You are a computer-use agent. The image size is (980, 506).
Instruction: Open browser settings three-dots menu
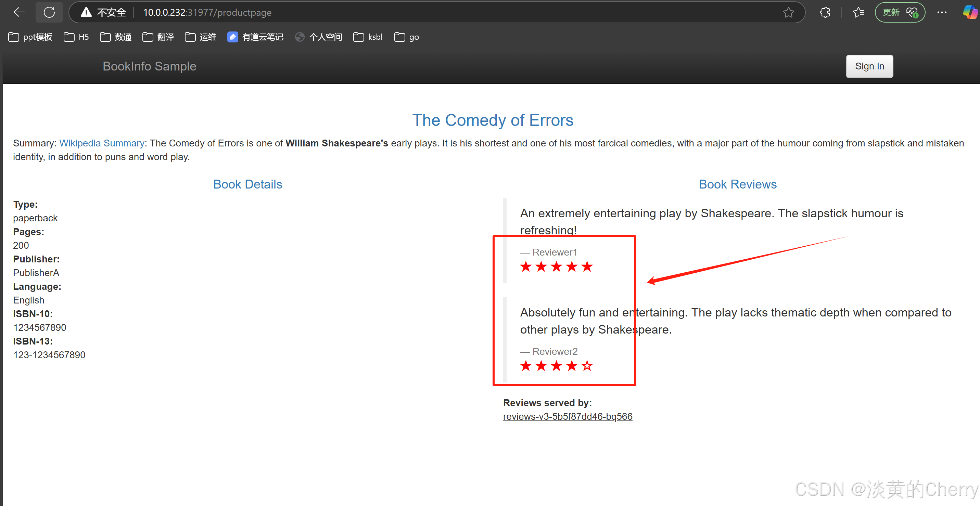942,13
